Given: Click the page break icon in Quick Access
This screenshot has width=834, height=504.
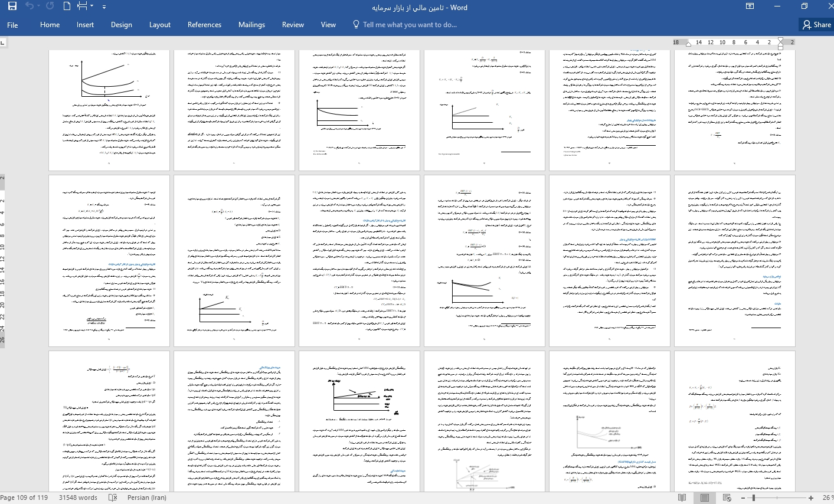Looking at the screenshot, I should [82, 6].
